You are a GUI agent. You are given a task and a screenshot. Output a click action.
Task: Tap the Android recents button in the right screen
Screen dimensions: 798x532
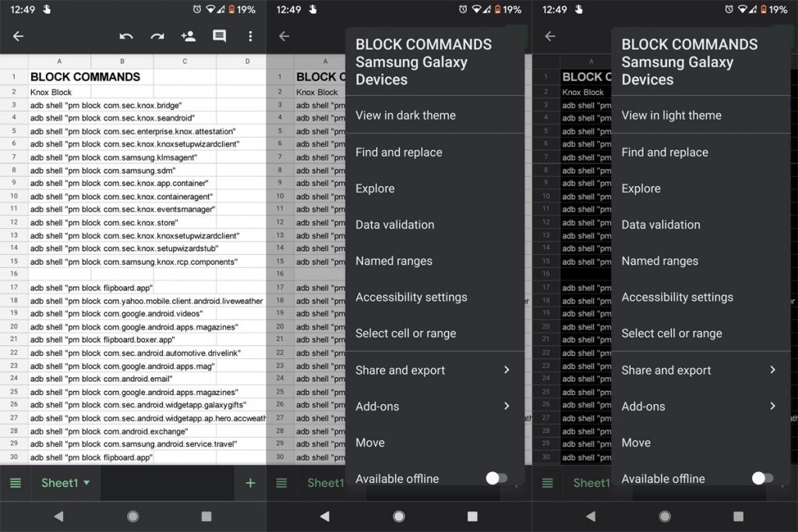click(x=738, y=516)
